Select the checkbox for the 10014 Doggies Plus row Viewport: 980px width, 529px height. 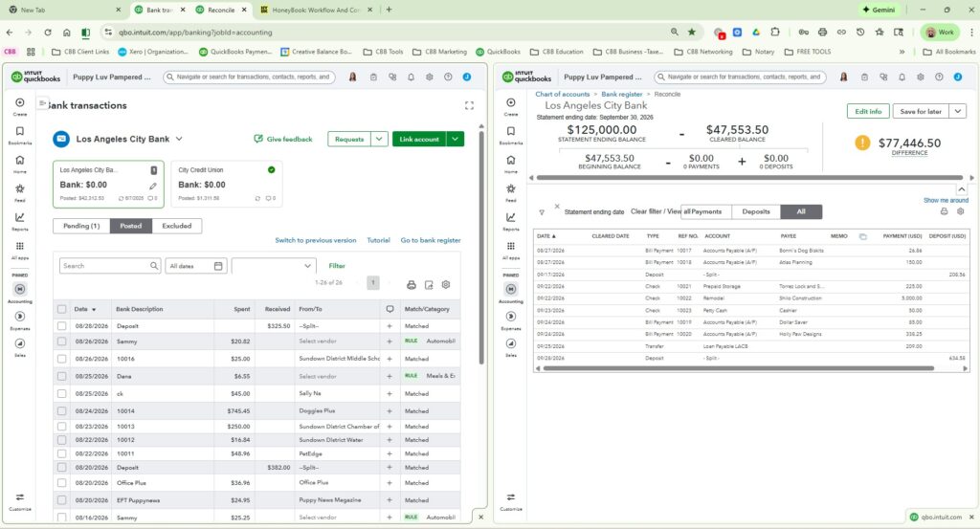(x=62, y=410)
